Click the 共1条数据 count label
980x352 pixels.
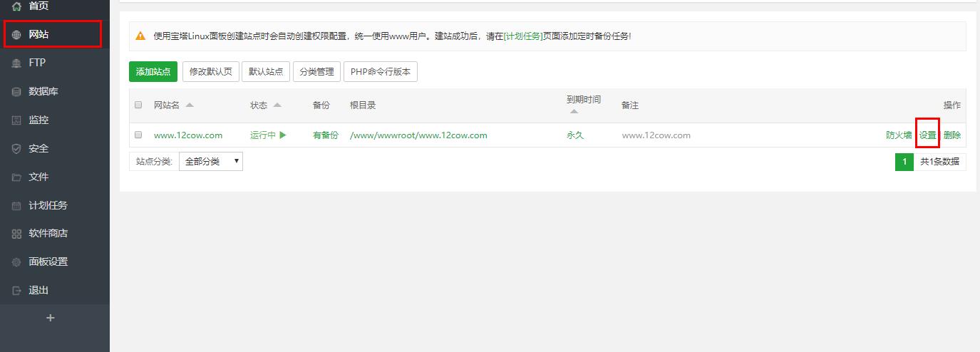(x=939, y=162)
